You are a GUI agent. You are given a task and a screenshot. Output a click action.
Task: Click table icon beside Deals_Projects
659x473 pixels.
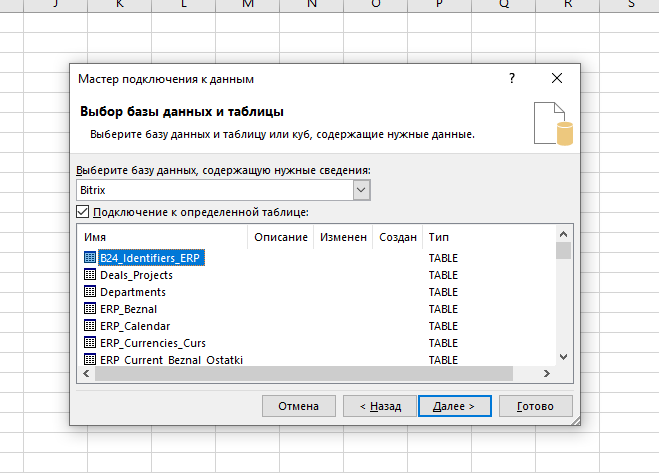pyautogui.click(x=90, y=275)
